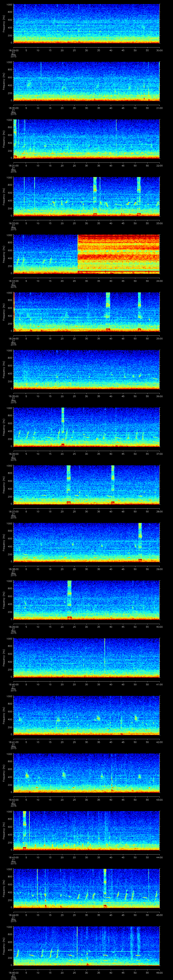Click the 34:00 end label of the 18:33:00 axis

[159, 281]
